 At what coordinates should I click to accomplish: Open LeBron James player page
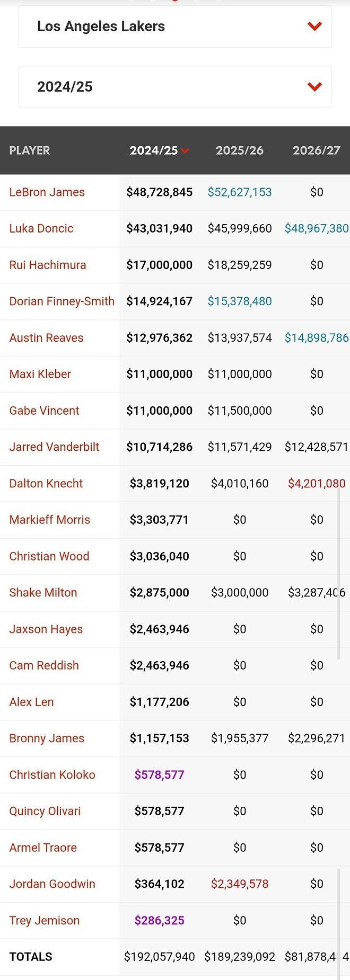point(47,192)
